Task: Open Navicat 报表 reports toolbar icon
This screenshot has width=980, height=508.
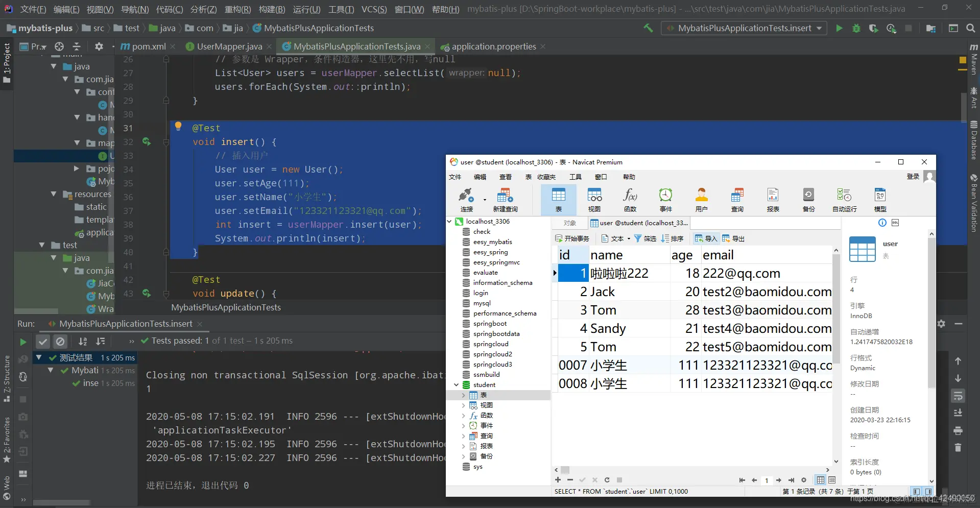Action: 773,200
